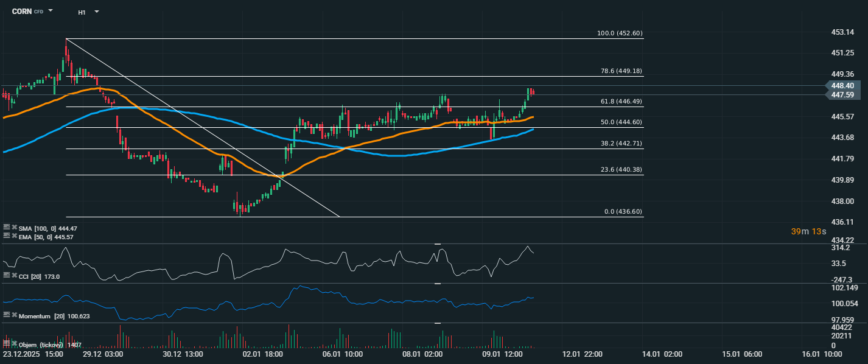Open settings icon for Momentum indicator
868x364 pixels.
pos(7,315)
